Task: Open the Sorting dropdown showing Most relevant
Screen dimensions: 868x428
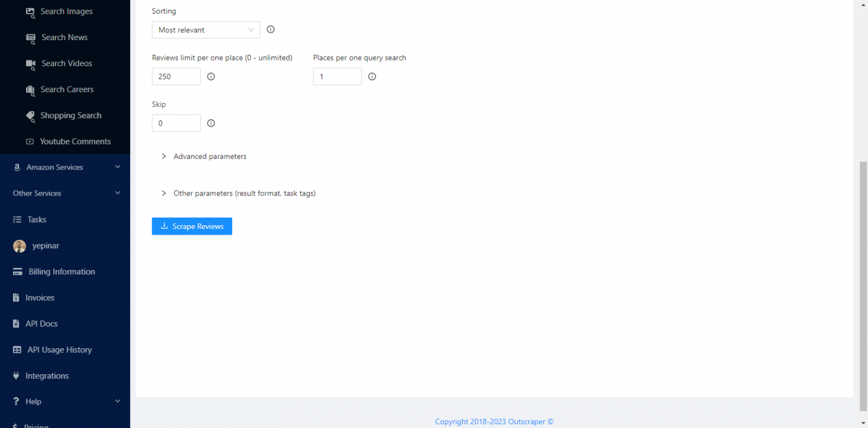Action: 206,29
